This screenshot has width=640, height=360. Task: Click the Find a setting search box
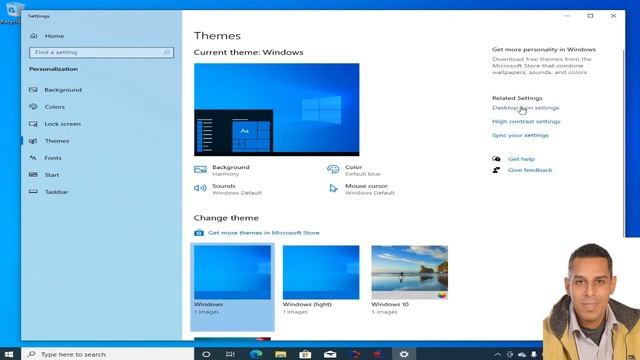pos(101,52)
